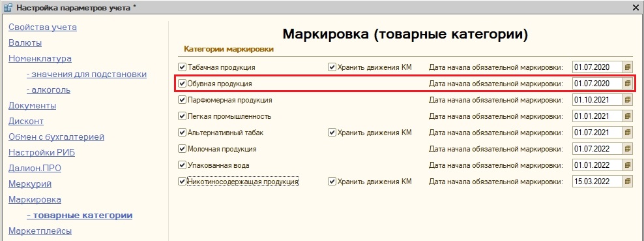This screenshot has width=644, height=241.
Task: Uncheck the Табачная продукция checkbox
Action: pyautogui.click(x=182, y=67)
